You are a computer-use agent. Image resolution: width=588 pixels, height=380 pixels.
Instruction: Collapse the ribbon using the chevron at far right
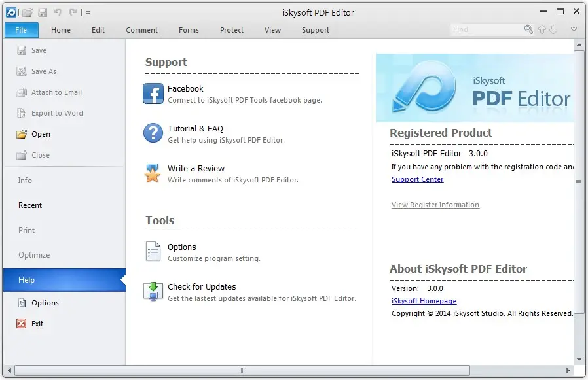pos(574,29)
